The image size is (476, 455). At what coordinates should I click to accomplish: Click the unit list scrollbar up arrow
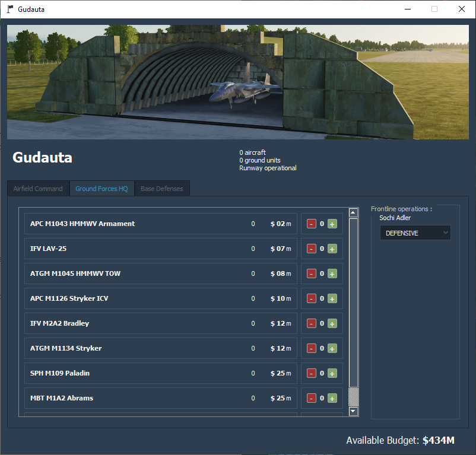tap(353, 212)
